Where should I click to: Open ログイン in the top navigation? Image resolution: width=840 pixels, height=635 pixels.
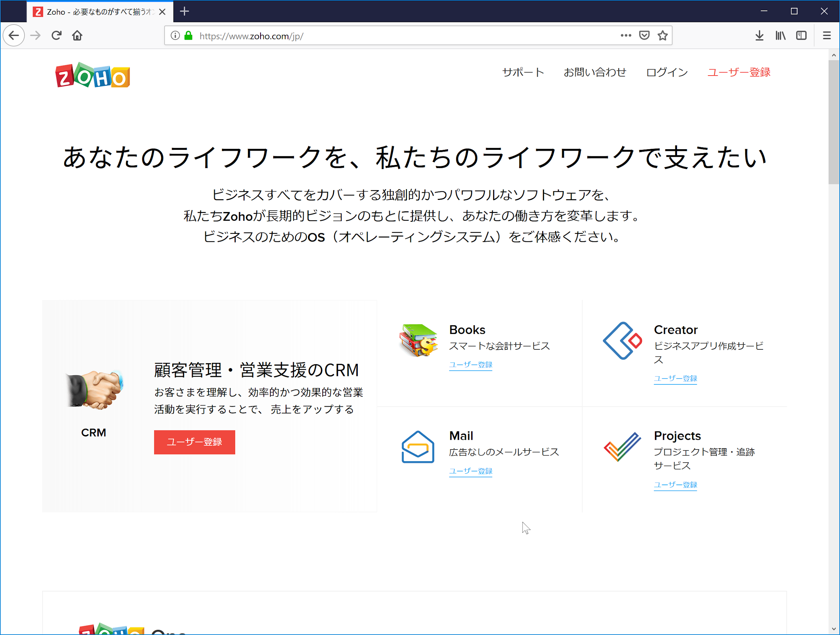667,72
